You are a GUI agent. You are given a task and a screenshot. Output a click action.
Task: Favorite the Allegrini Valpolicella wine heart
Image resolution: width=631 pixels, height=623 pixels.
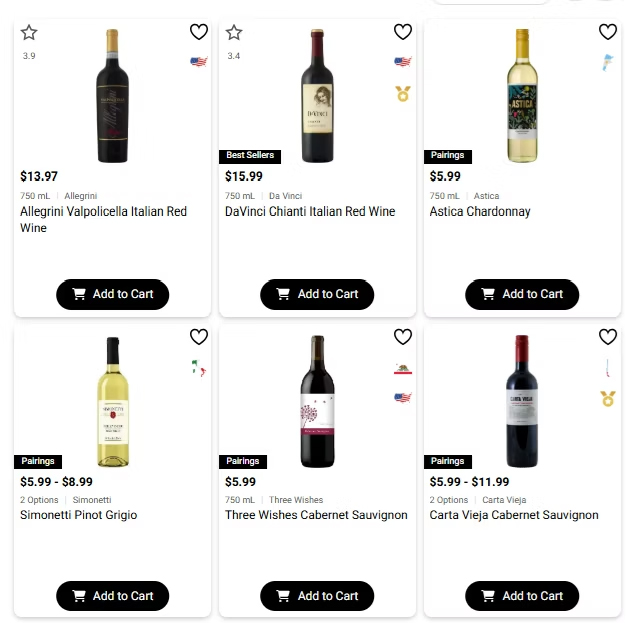[x=198, y=32]
